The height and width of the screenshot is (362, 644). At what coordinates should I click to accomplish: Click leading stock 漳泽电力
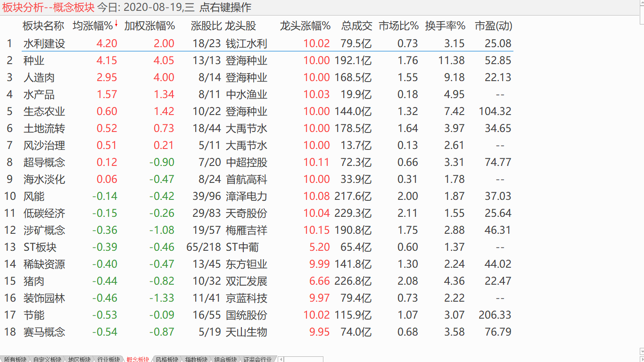click(x=247, y=197)
